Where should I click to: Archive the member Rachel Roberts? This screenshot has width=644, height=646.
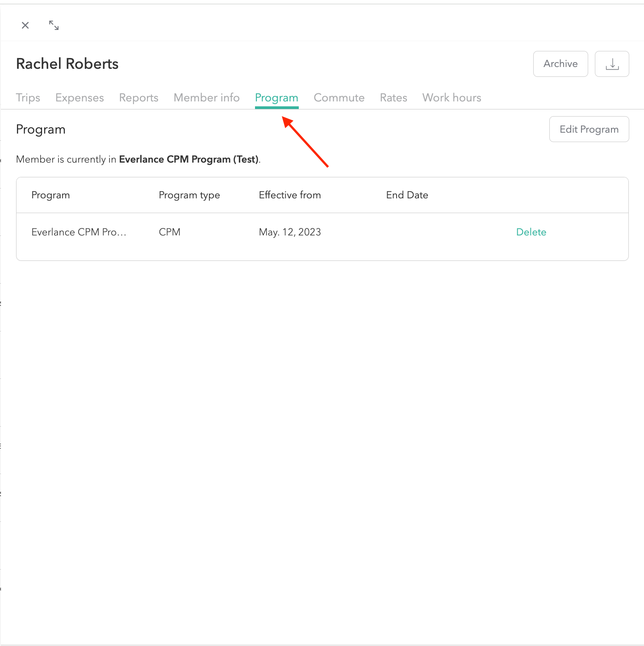(560, 64)
